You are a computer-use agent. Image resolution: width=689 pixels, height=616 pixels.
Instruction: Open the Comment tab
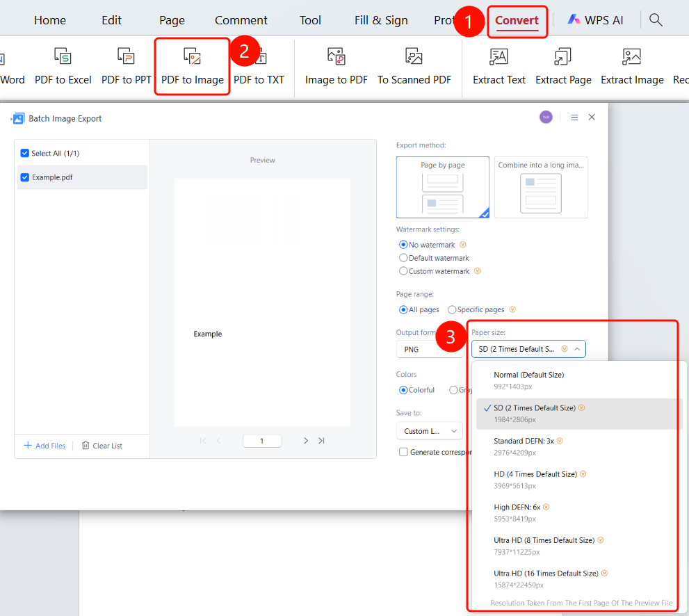coord(241,20)
